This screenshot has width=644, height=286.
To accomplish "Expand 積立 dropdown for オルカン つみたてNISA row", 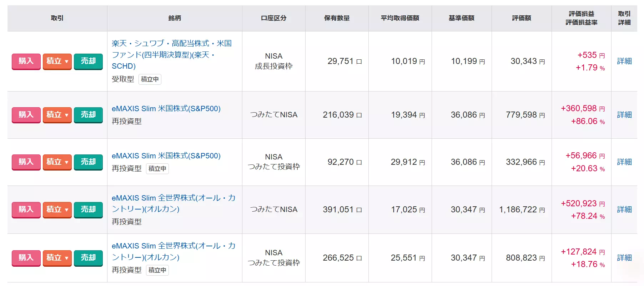I will click(57, 209).
